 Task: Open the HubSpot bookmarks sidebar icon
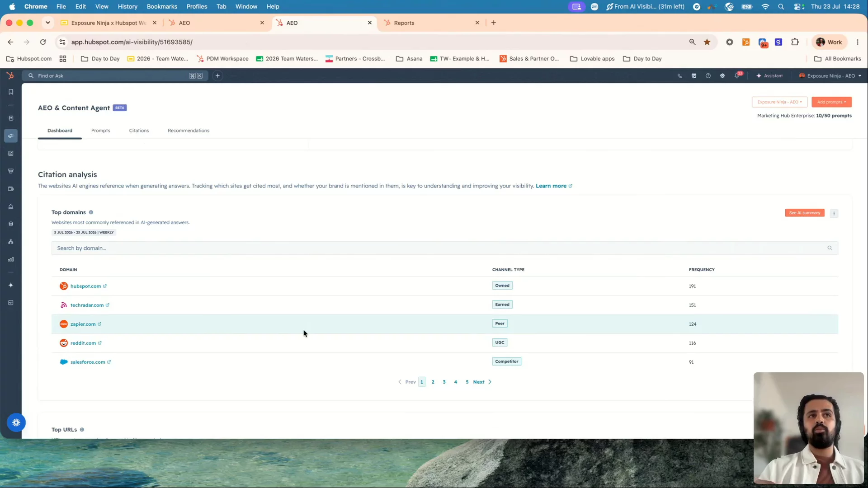tap(11, 92)
